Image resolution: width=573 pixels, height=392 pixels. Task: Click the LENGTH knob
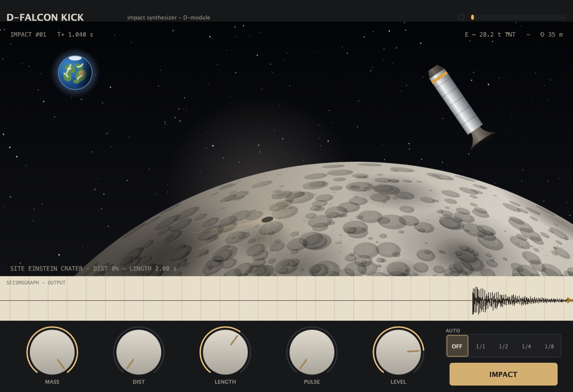coord(225,352)
